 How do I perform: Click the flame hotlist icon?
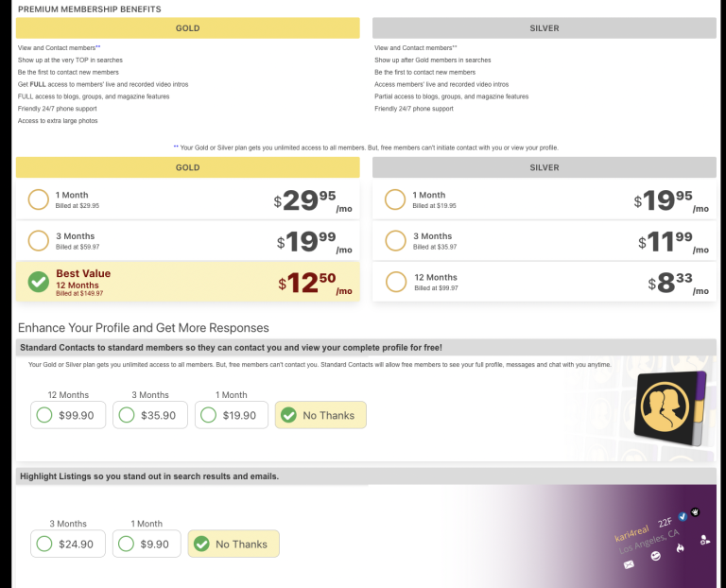point(678,546)
